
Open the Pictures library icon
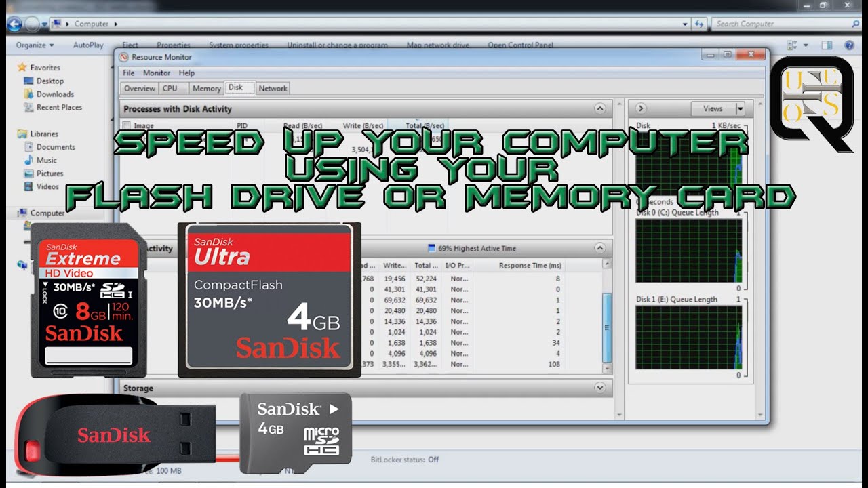click(28, 174)
